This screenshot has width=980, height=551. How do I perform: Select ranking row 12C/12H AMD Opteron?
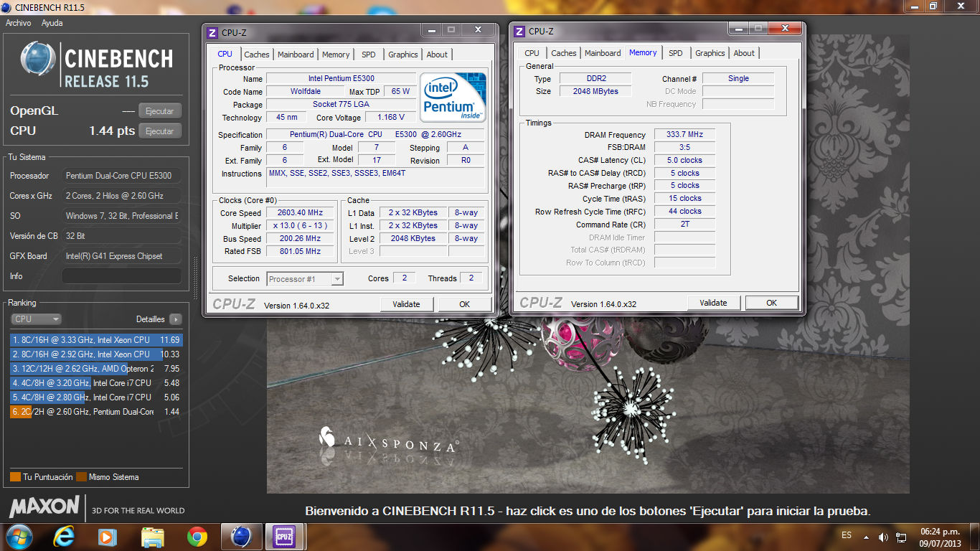[x=96, y=369]
